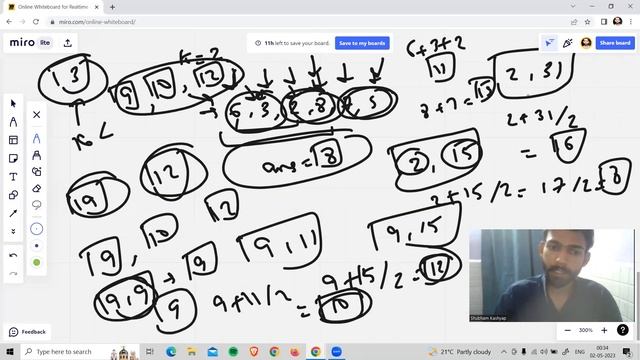Open Brave browser from the taskbar

tap(253, 351)
